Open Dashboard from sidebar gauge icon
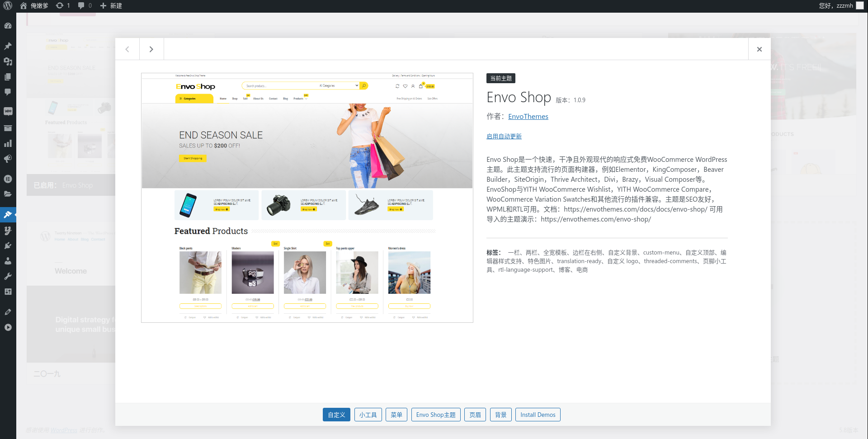This screenshot has width=868, height=439. click(8, 26)
